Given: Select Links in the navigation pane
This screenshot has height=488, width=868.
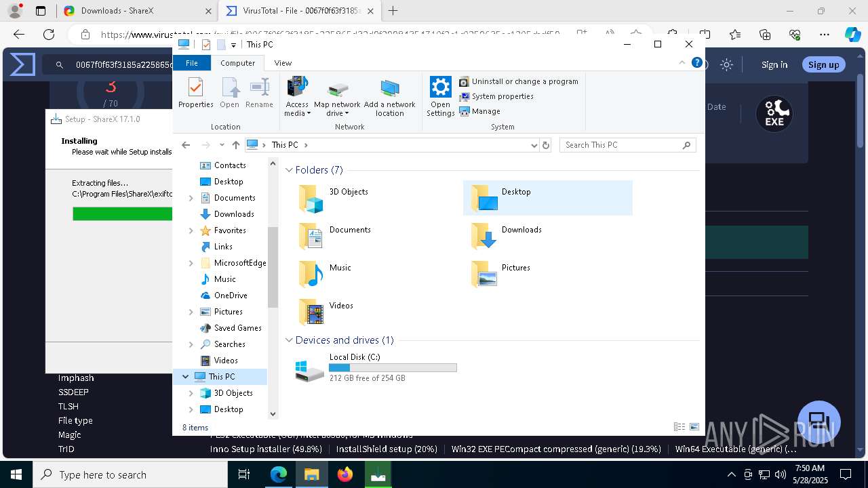Looking at the screenshot, I should [x=223, y=247].
